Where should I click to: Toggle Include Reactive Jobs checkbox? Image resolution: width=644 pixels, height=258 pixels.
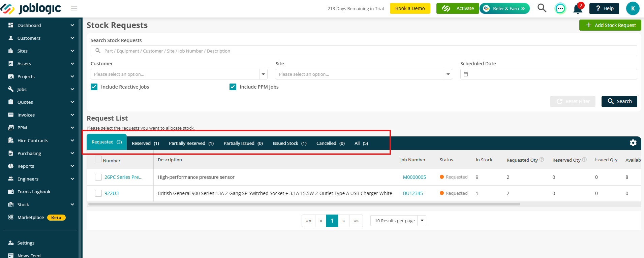click(x=94, y=87)
